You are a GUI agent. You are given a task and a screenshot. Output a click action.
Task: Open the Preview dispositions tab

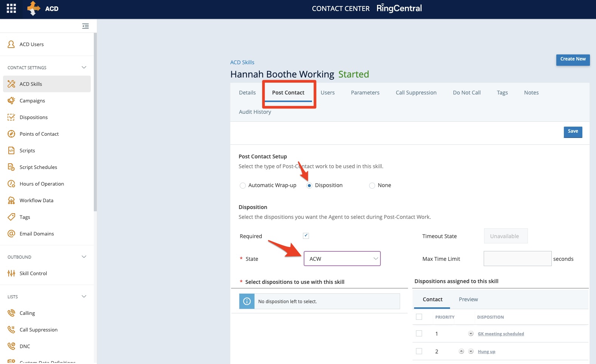(x=468, y=299)
